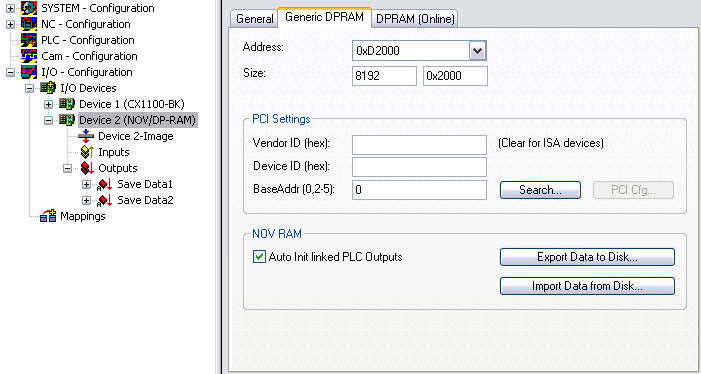Click the I/O - Configuration icon

point(29,72)
